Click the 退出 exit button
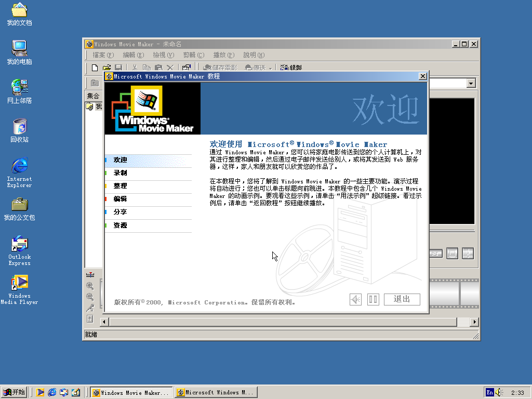 point(402,299)
